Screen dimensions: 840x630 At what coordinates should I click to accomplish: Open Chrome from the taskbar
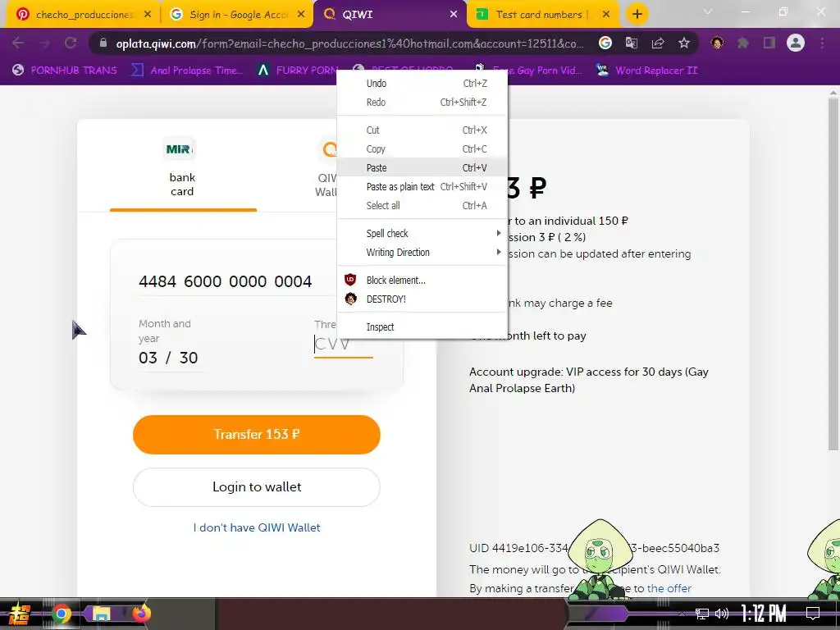click(61, 614)
